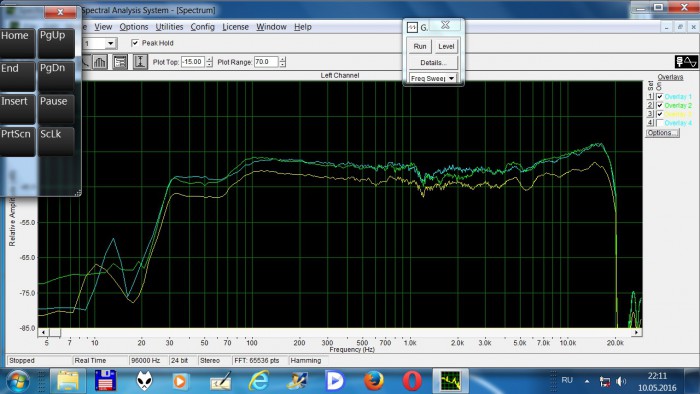
Task: Open Firefox from the taskbar
Action: (374, 382)
